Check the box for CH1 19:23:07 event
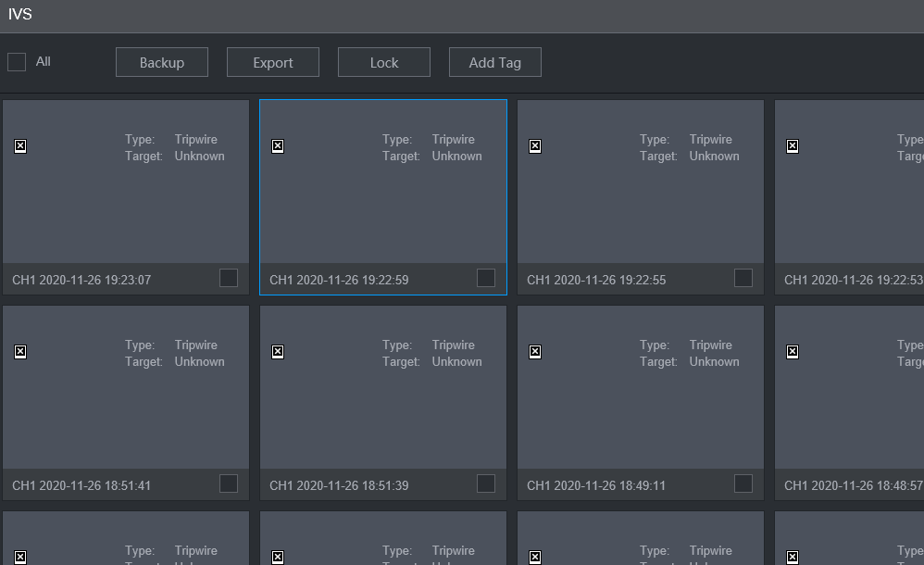This screenshot has height=565, width=924. click(229, 278)
